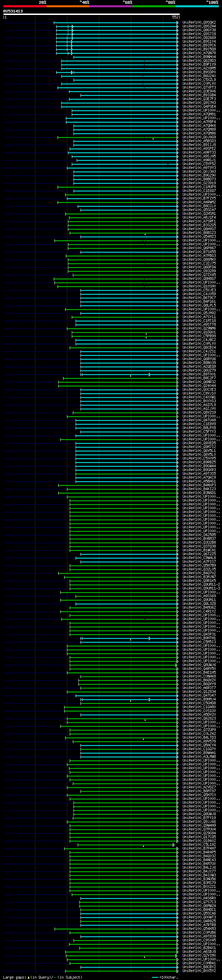Image resolution: width=222 pixels, height=980 pixels.
Task: Select hit label UniRef100_C1MUP9
Action: [x=199, y=187]
